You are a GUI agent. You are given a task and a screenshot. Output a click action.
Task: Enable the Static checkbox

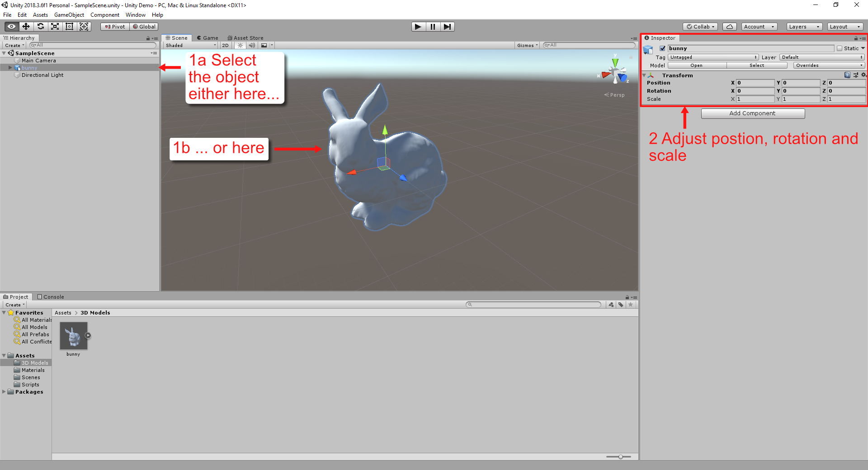pyautogui.click(x=840, y=48)
